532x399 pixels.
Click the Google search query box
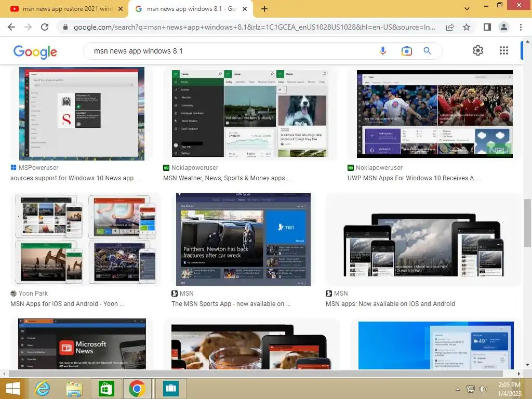[231, 51]
